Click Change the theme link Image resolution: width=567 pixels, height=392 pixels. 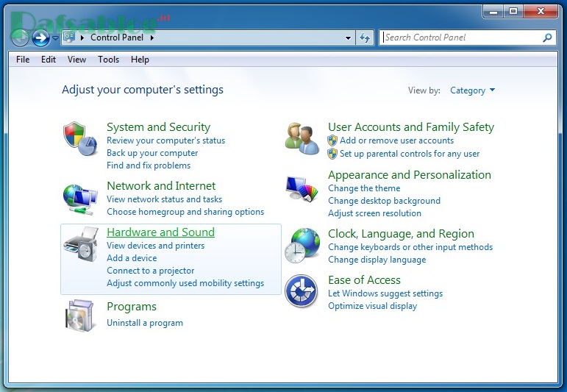point(364,188)
